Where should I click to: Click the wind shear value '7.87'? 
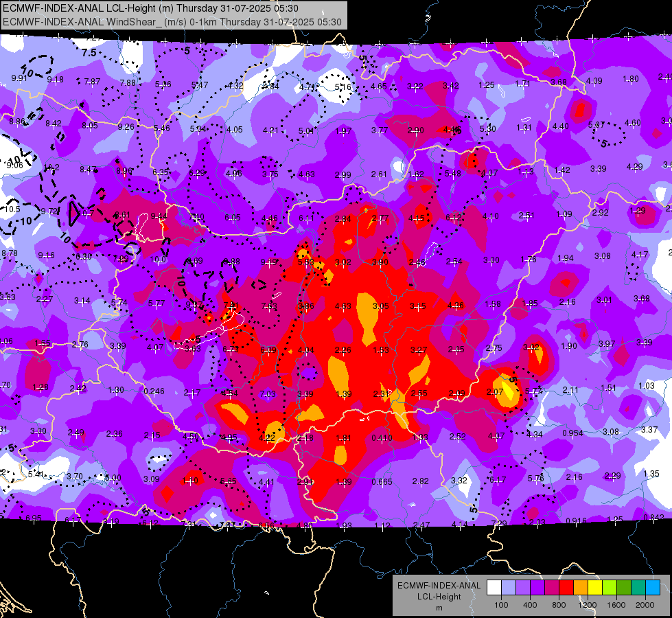pyautogui.click(x=92, y=81)
